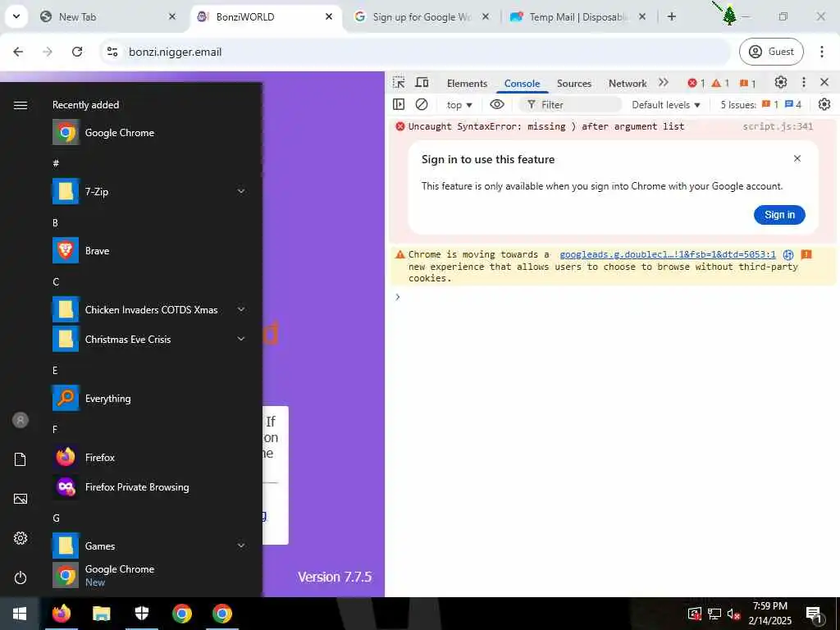Switch to the Sources tab
840x630 pixels.
click(x=573, y=84)
